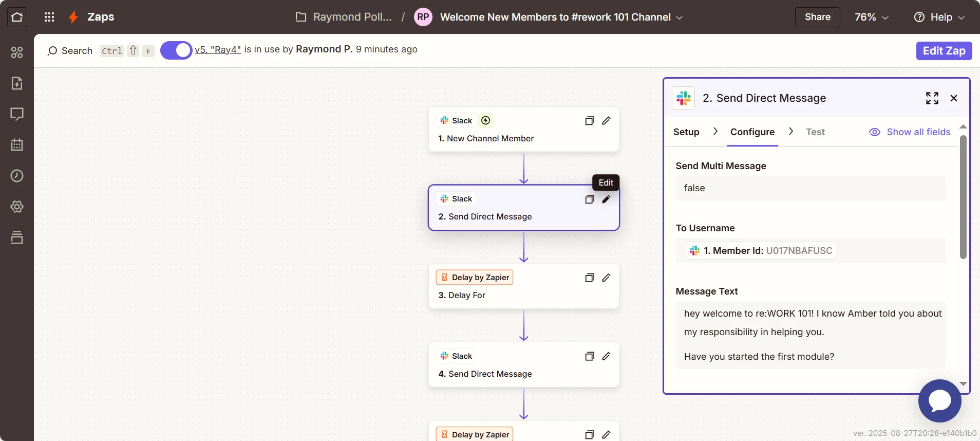Click the Slack logo in panel header
This screenshot has width=980, height=441.
coord(684,98)
